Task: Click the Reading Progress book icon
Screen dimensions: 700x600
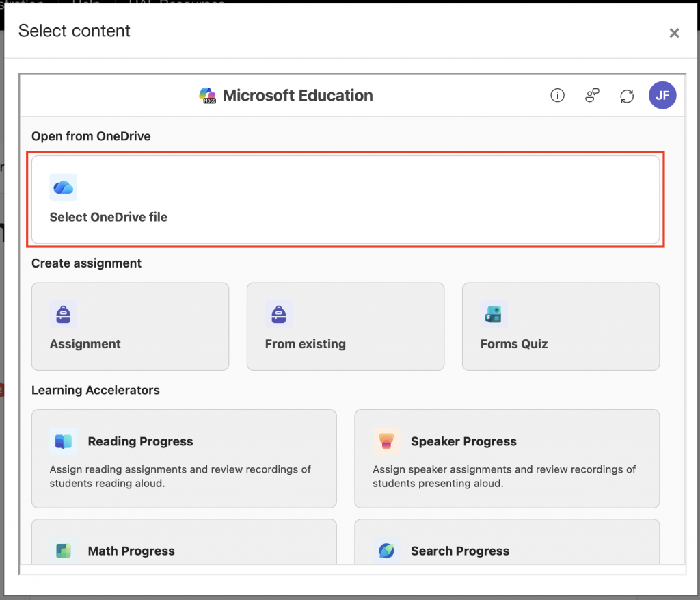Action: (x=64, y=442)
